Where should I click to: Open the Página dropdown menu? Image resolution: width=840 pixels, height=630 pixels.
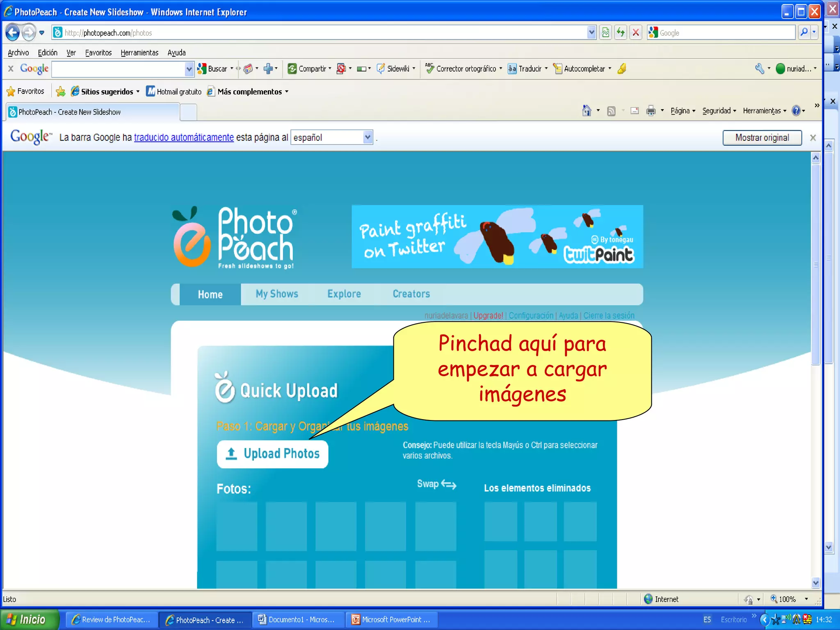tap(683, 111)
